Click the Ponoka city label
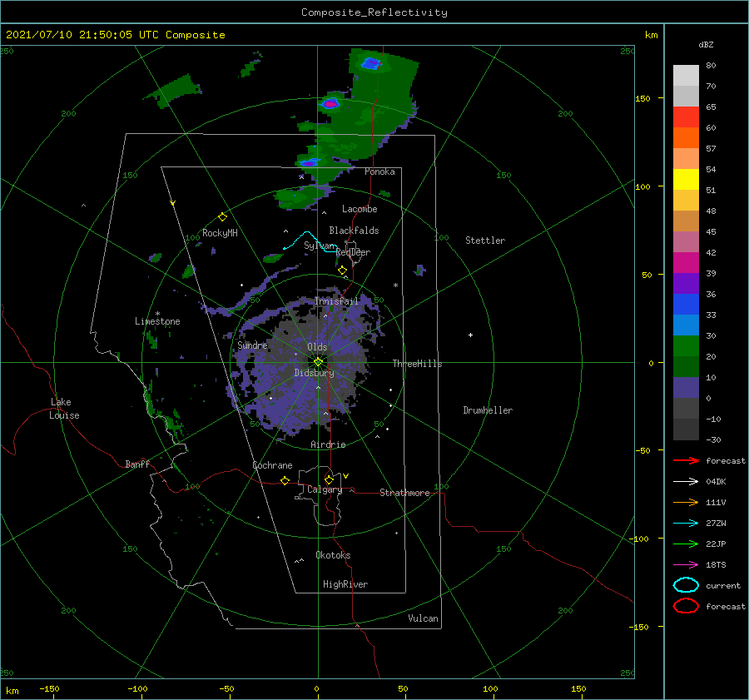Image resolution: width=749 pixels, height=700 pixels. point(379,171)
